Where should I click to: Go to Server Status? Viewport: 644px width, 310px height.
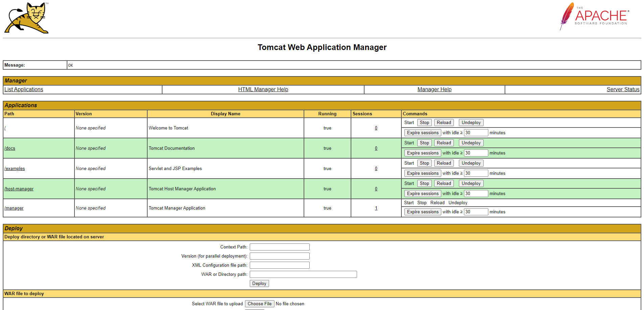[623, 89]
